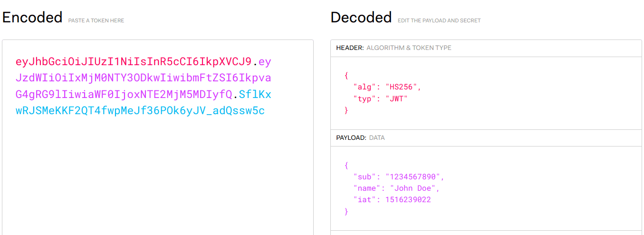
Task: Click the closing brace of the header JSON
Action: [346, 110]
